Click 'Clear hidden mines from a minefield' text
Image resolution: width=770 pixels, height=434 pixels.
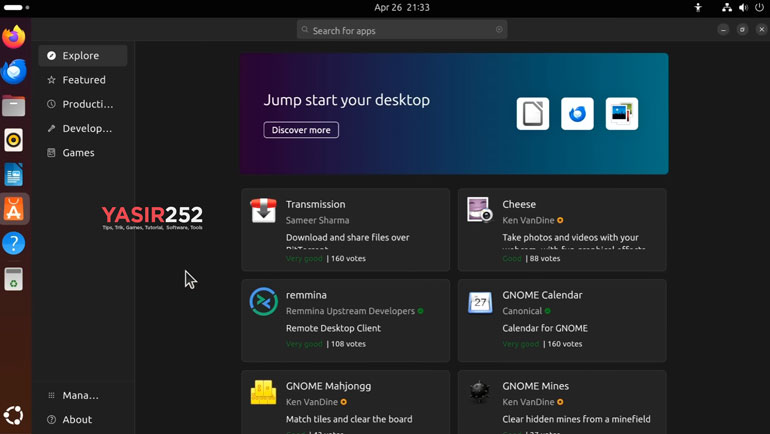(x=577, y=419)
